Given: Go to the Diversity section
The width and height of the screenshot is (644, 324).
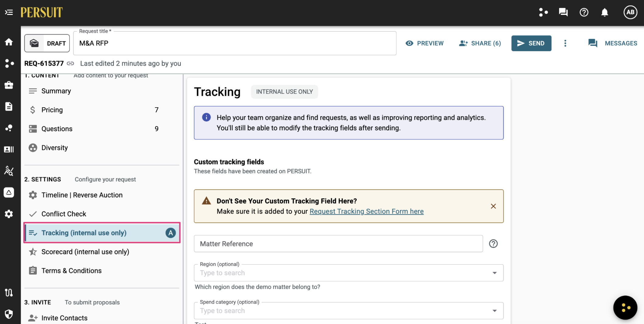Looking at the screenshot, I should coord(102,147).
